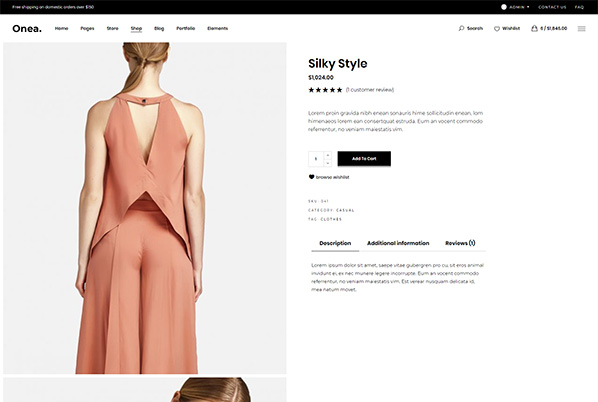The height and width of the screenshot is (402, 598).
Task: Click the SKU: 041 text
Action: tap(318, 201)
